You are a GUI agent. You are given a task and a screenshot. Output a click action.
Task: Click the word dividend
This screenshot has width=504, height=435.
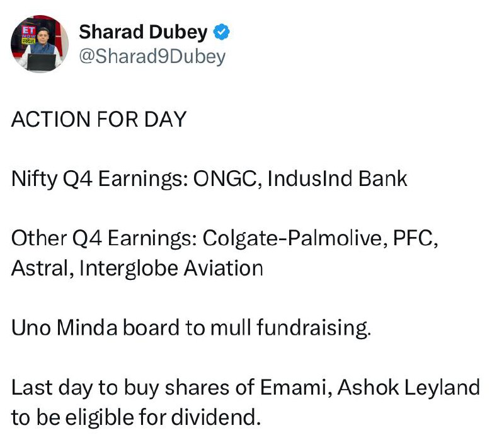pyautogui.click(x=215, y=417)
